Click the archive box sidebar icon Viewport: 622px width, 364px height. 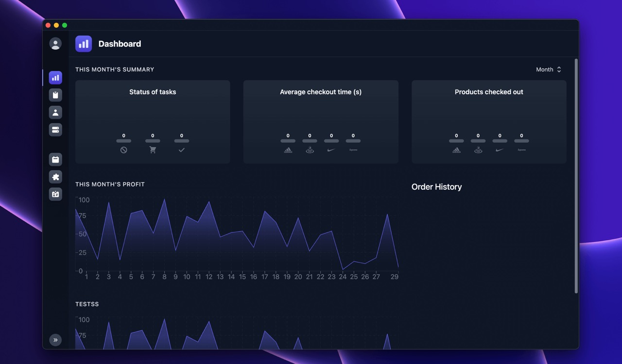(x=55, y=159)
